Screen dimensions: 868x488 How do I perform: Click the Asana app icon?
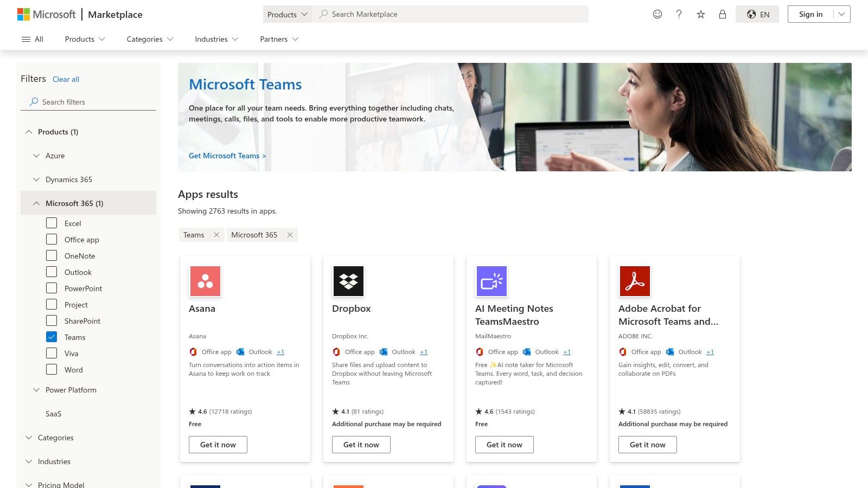[205, 281]
